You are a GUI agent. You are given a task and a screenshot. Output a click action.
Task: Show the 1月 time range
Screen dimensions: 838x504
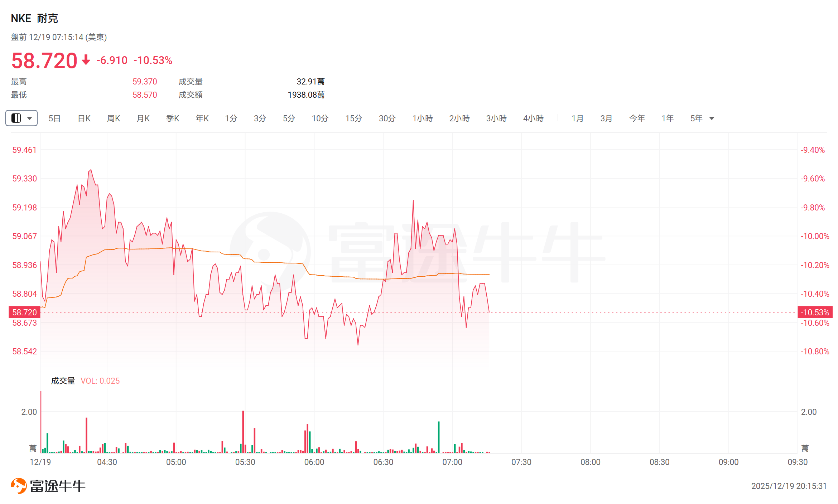point(577,118)
